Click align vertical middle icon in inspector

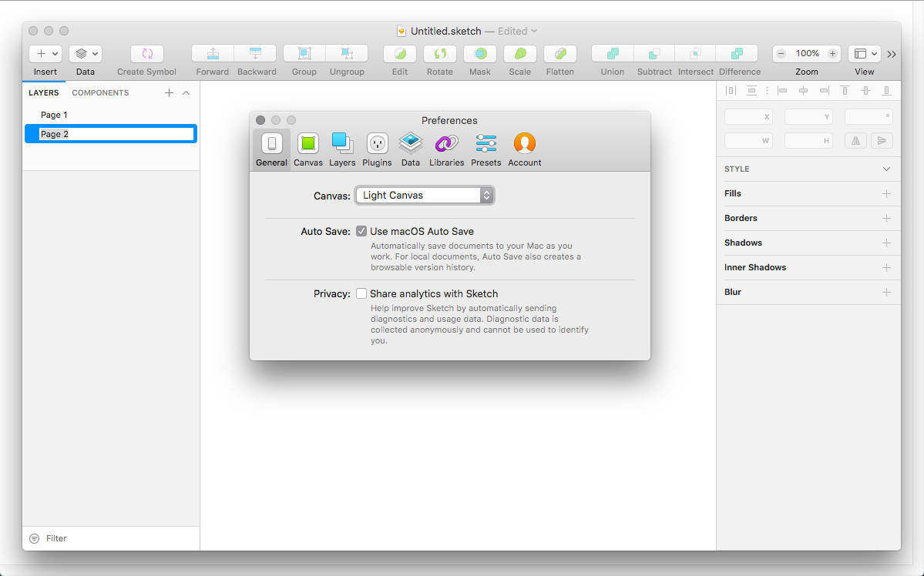865,91
